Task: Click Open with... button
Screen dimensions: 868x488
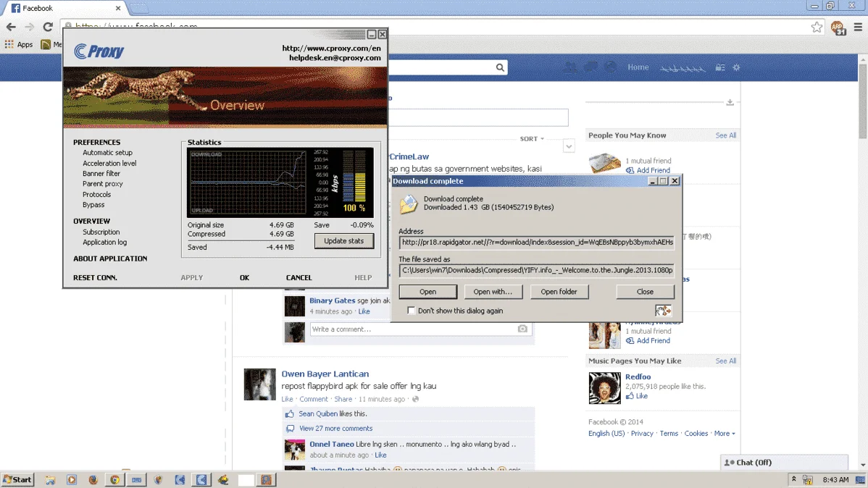Action: (493, 292)
